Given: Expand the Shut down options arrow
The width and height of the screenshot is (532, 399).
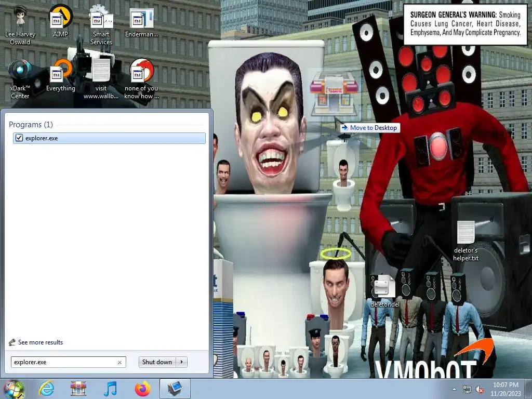Looking at the screenshot, I should tap(182, 362).
